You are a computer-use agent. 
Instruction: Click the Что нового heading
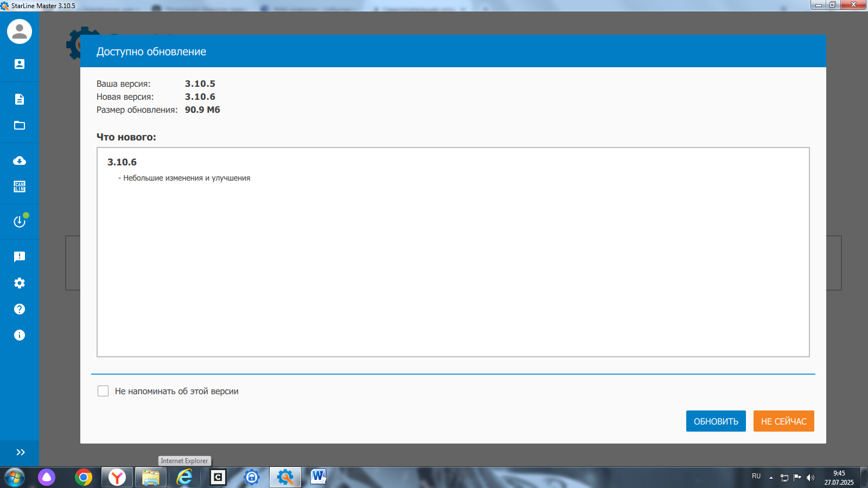point(126,137)
